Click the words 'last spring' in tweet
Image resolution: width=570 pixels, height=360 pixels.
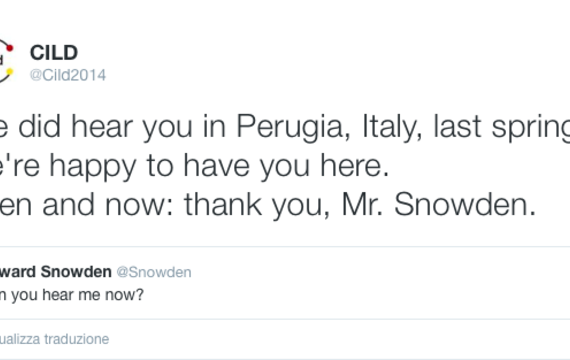pos(502,127)
